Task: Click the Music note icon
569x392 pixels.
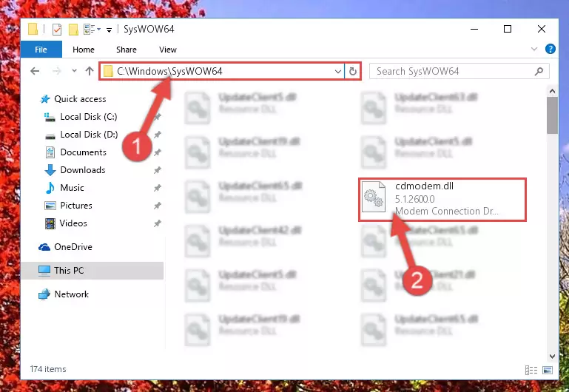Action: (x=50, y=188)
